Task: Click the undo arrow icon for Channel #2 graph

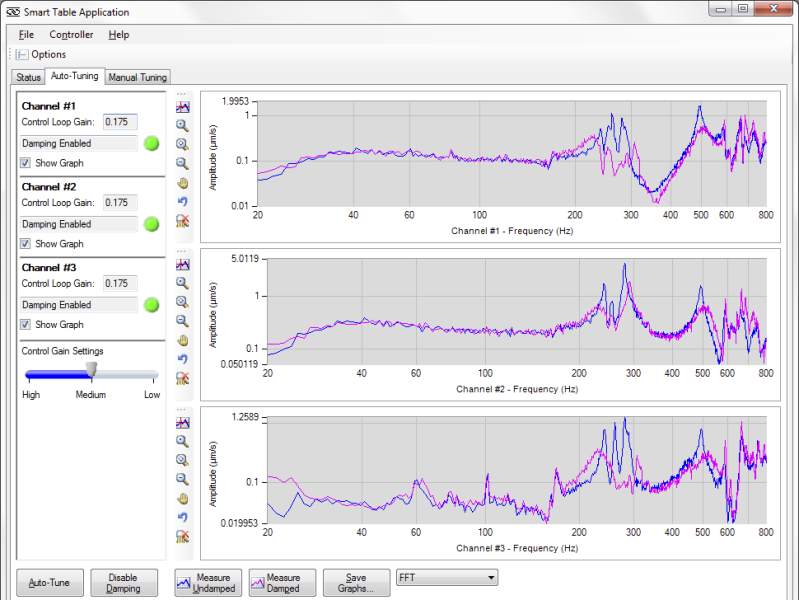Action: 182,359
